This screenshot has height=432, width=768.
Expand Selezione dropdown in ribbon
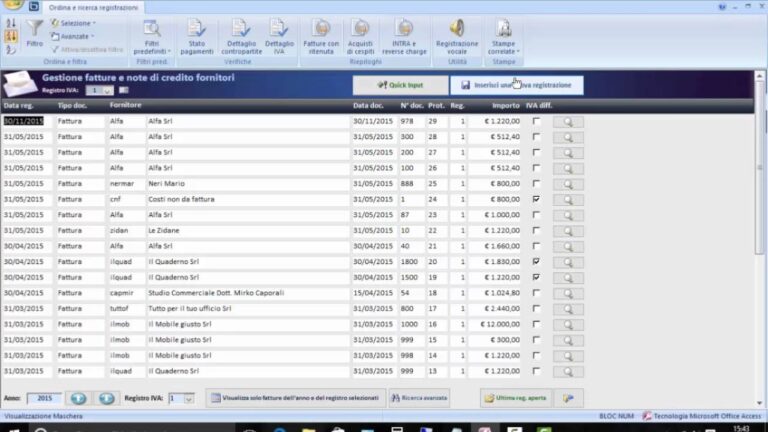point(73,23)
